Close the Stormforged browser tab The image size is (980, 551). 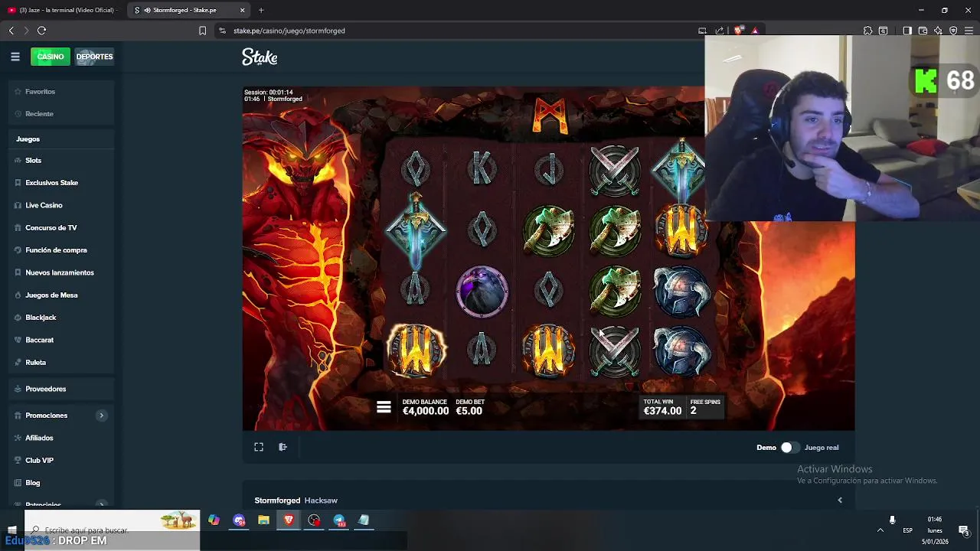243,10
